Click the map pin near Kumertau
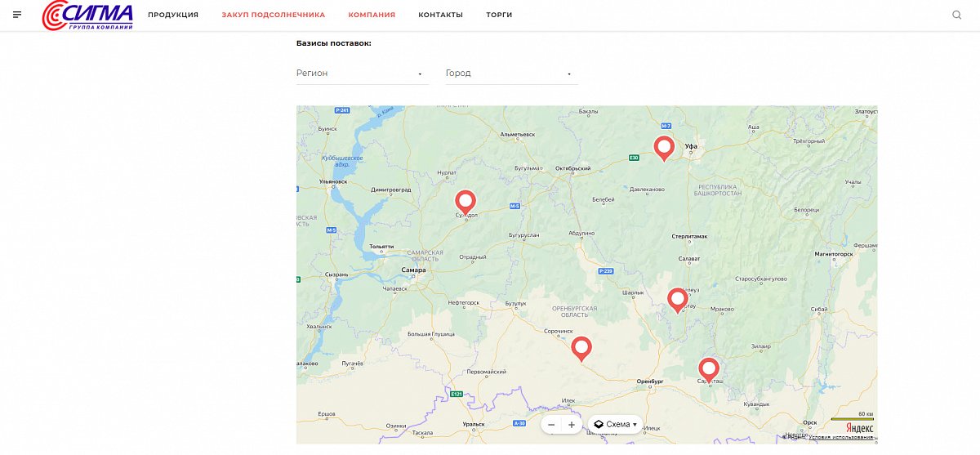This screenshot has height=455, width=980. coord(677,300)
